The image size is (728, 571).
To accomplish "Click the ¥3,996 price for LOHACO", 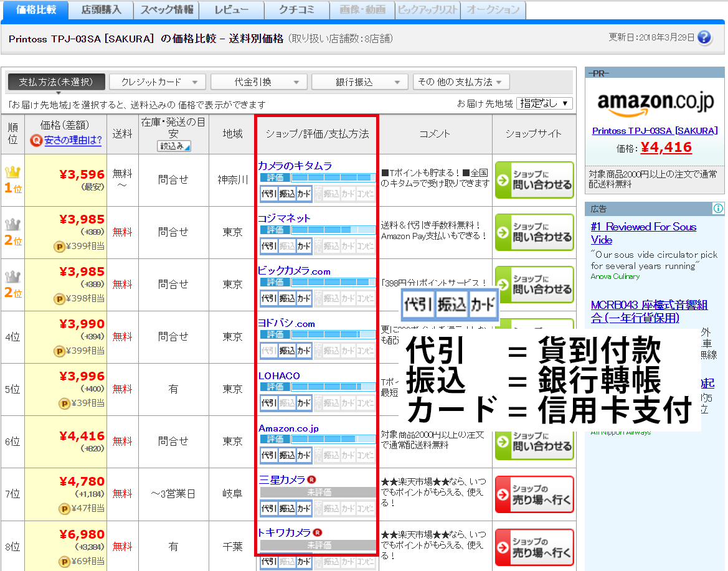I will point(82,377).
